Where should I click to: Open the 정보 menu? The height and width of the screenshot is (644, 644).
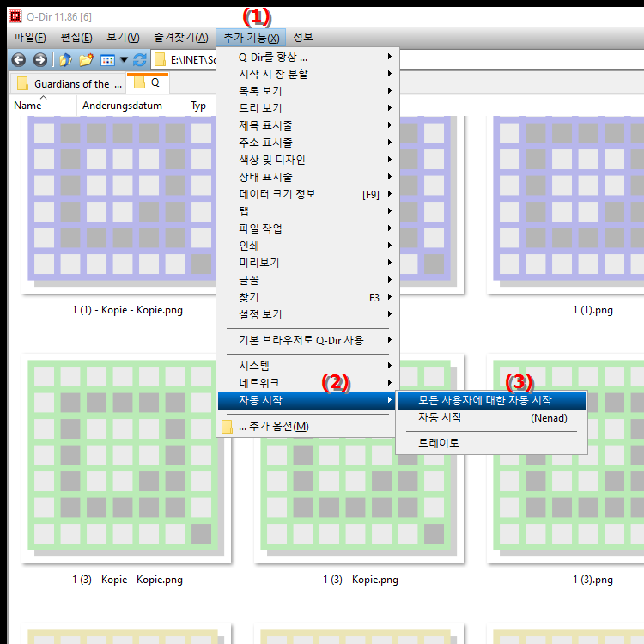(303, 38)
